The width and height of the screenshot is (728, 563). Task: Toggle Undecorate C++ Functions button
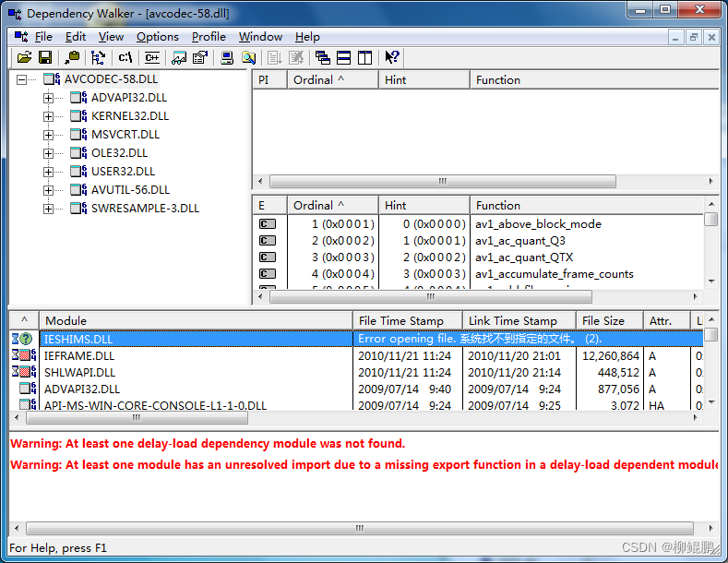(x=152, y=57)
